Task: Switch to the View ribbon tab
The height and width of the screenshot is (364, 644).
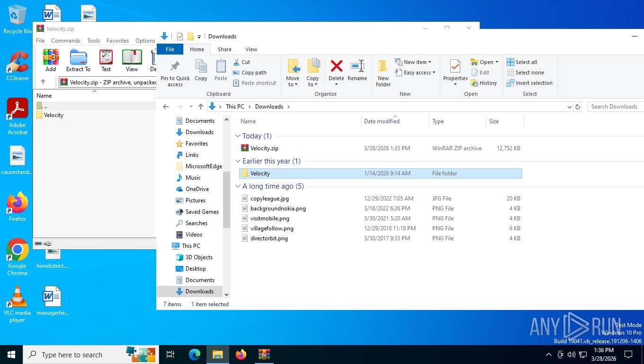Action: (x=251, y=49)
